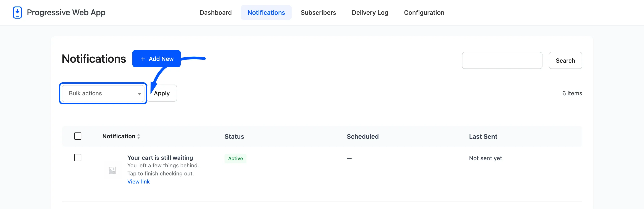Image resolution: width=644 pixels, height=209 pixels.
Task: Click the Apply bulk action button
Action: click(x=162, y=93)
